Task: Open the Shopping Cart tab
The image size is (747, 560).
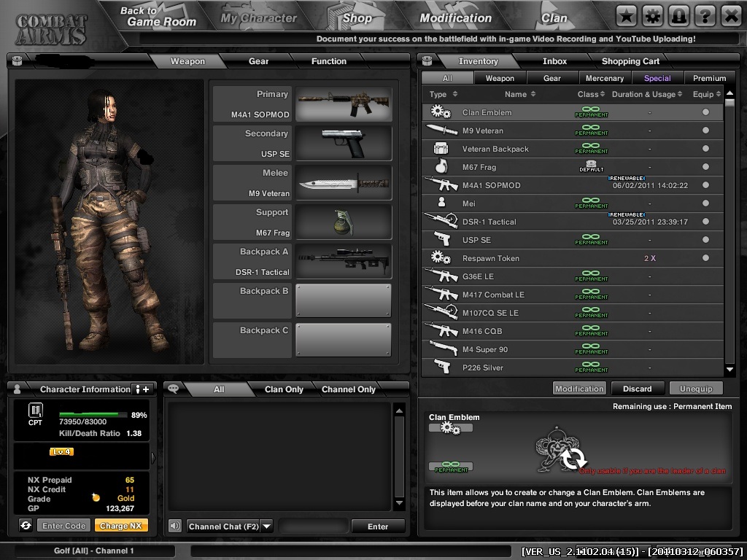Action: tap(630, 61)
